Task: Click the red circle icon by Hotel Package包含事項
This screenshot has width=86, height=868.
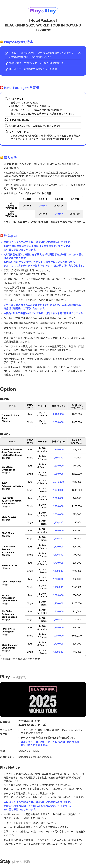Action: pos(2,88)
